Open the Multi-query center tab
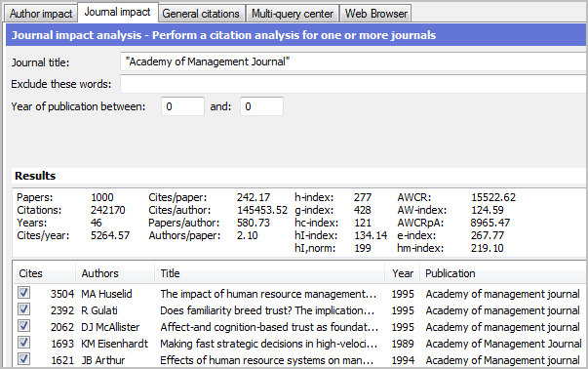 pos(293,14)
